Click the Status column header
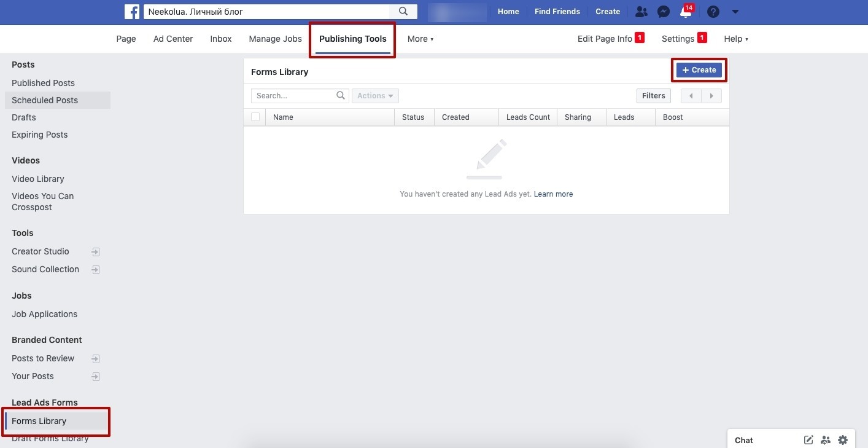868x448 pixels. pyautogui.click(x=413, y=117)
